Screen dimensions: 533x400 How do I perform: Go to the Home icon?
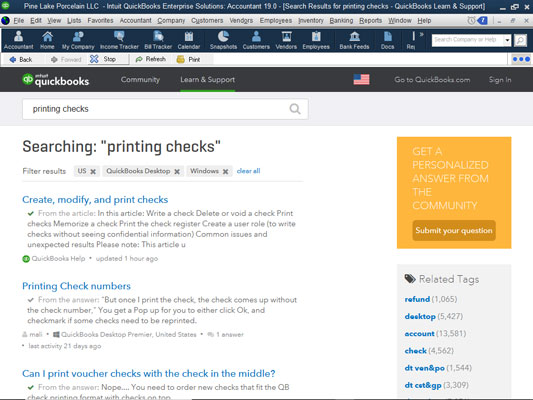[x=47, y=40]
